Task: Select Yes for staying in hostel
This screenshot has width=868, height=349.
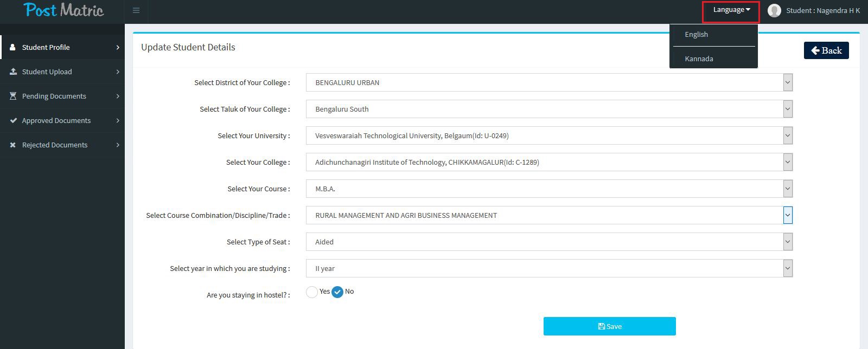Action: tap(312, 292)
